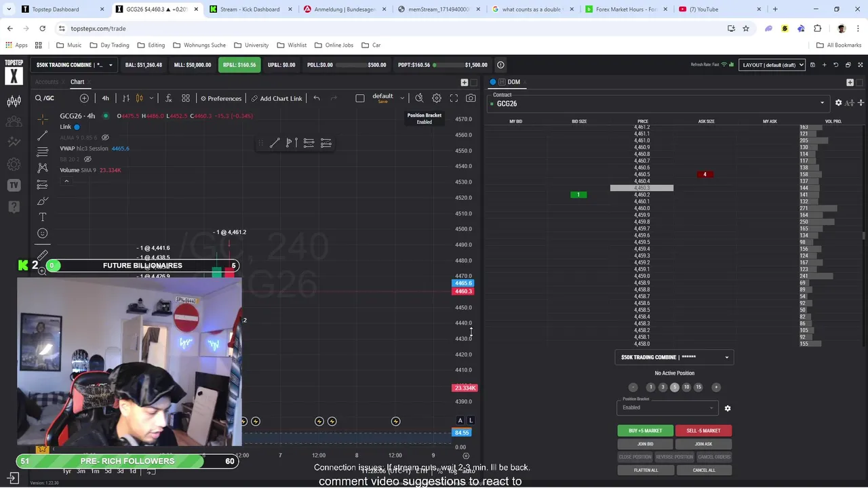Undo the last chart action
The width and height of the screenshot is (868, 488).
[x=317, y=98]
